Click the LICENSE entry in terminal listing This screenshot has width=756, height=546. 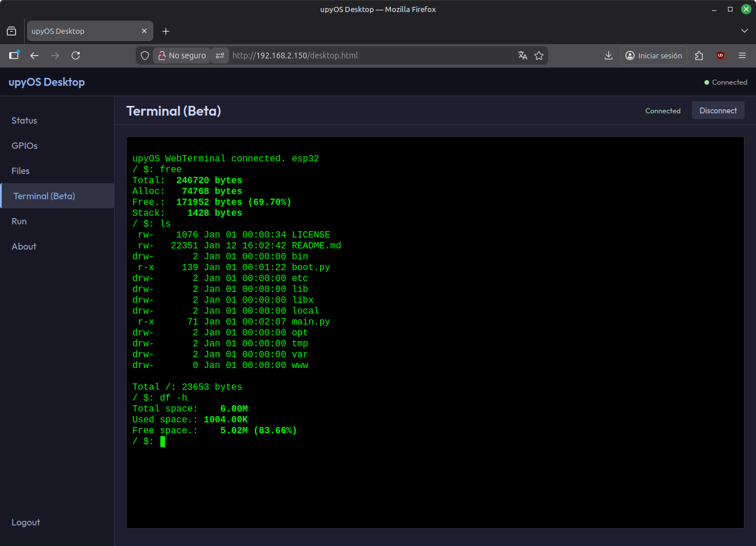tap(311, 235)
